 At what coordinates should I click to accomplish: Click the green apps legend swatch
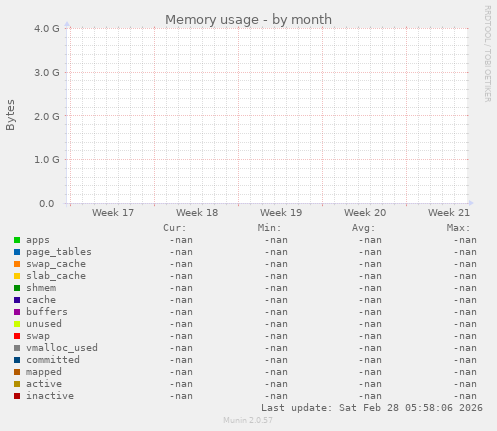pyautogui.click(x=17, y=240)
